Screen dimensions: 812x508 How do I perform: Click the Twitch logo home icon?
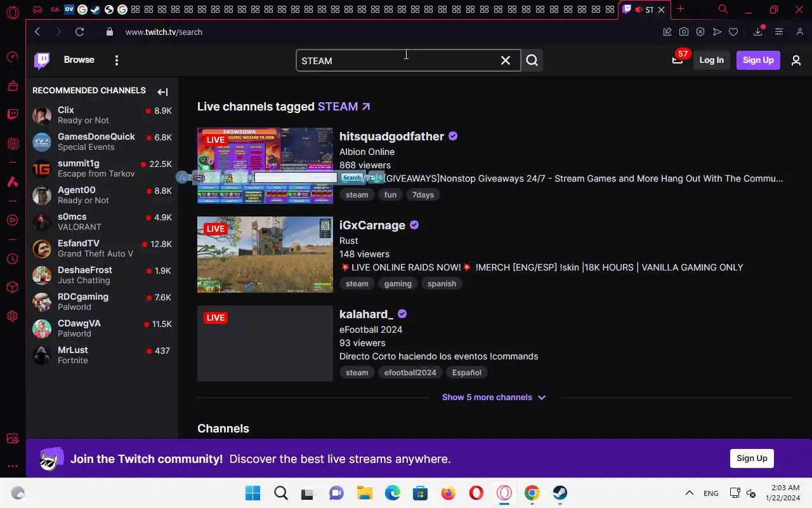click(42, 60)
